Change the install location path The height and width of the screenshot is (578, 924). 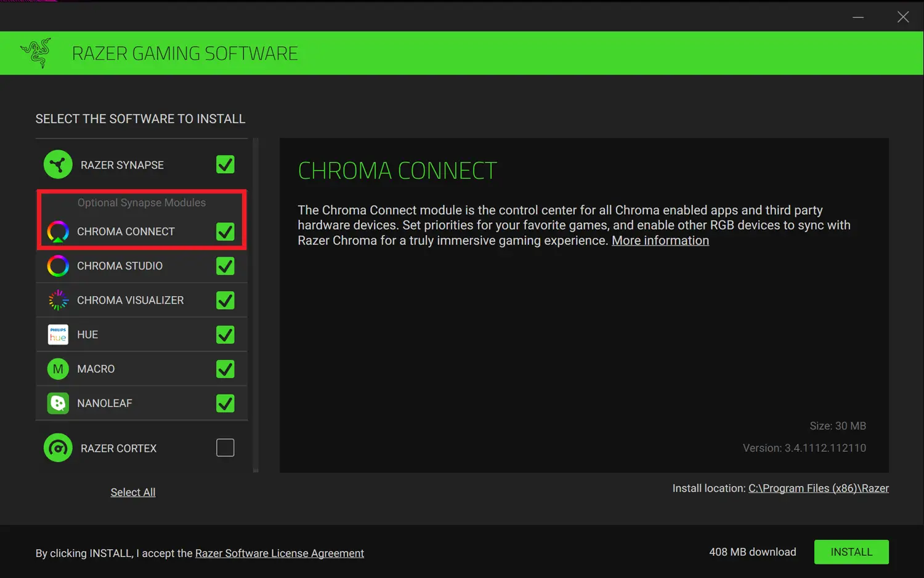(x=819, y=488)
